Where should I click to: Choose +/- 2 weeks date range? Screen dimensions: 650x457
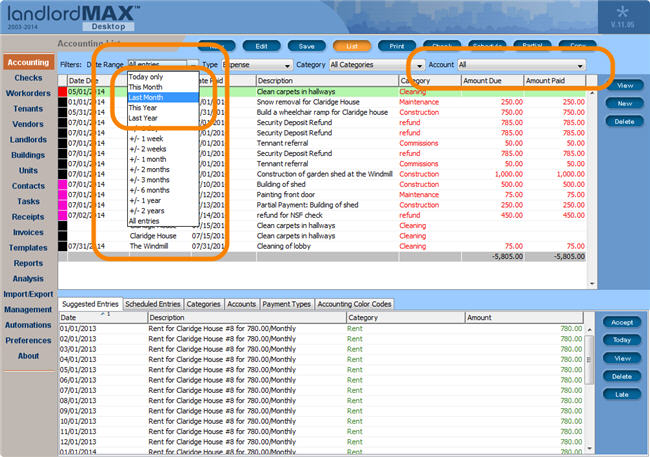coord(163,149)
